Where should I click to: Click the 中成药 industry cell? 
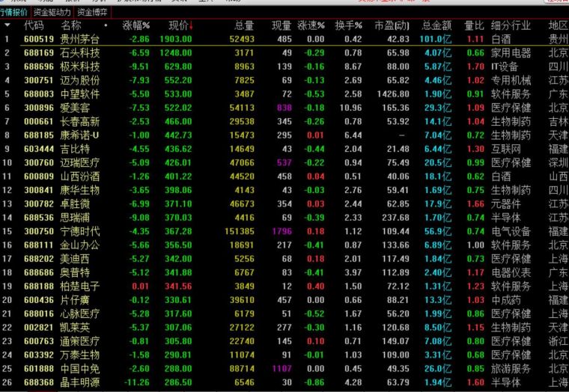pyautogui.click(x=506, y=300)
